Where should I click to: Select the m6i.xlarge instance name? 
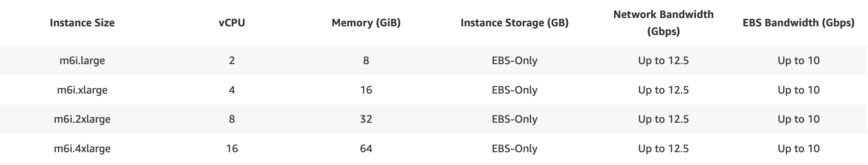tap(82, 90)
